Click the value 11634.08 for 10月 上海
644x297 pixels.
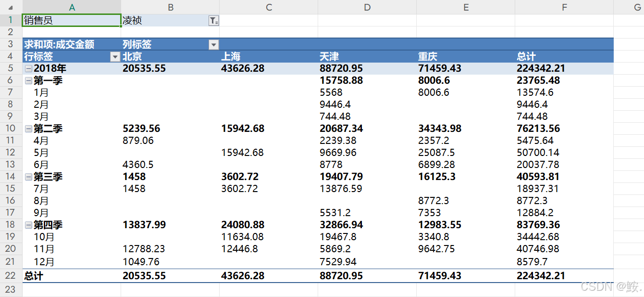(x=242, y=237)
